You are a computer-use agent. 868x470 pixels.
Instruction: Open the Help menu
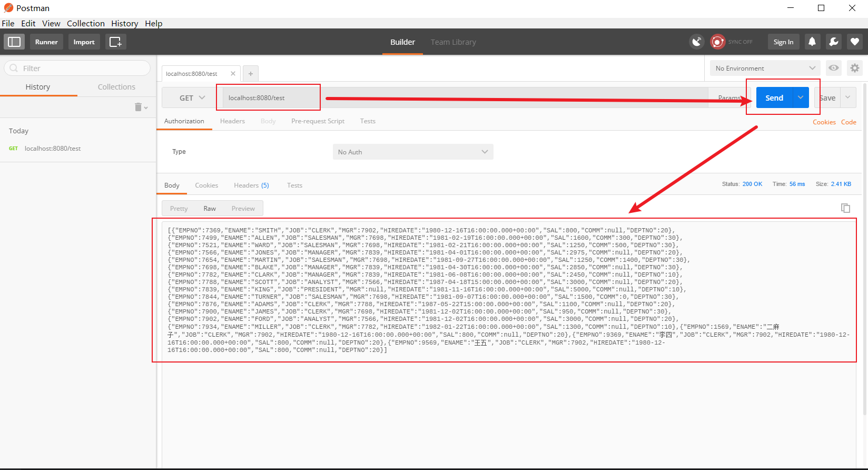(154, 23)
